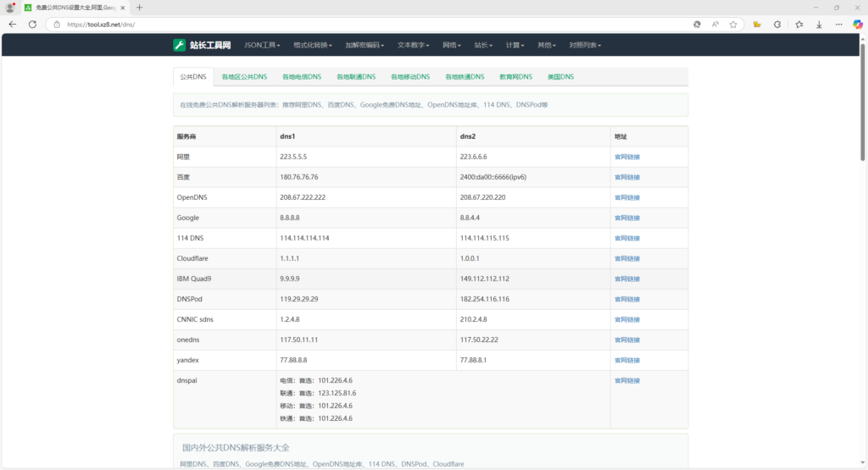This screenshot has width=868, height=470.
Task: Select the 公共DNS tab
Action: point(193,77)
